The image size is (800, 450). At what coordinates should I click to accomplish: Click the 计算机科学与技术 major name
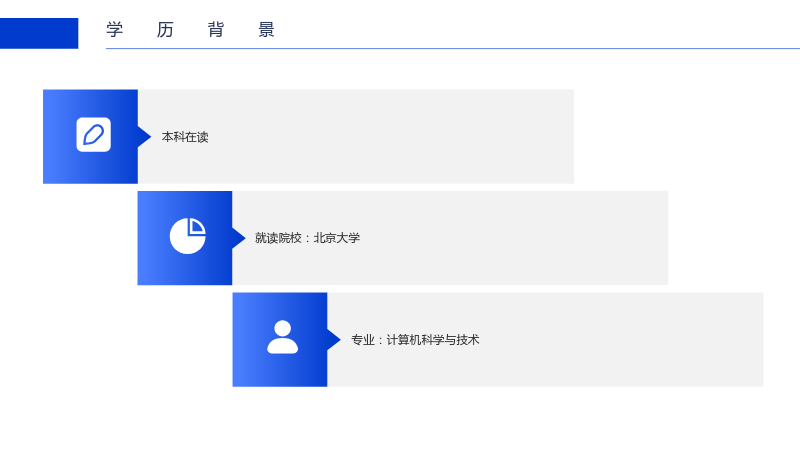tap(433, 340)
